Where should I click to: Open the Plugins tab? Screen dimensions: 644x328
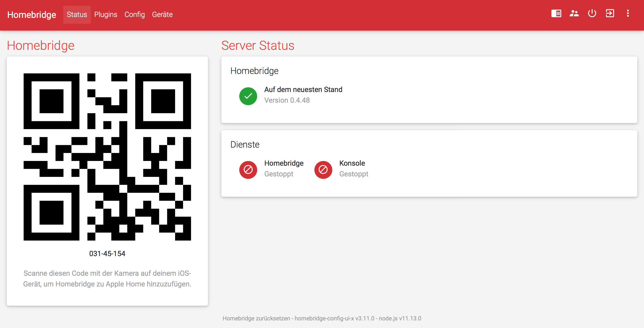pos(106,15)
